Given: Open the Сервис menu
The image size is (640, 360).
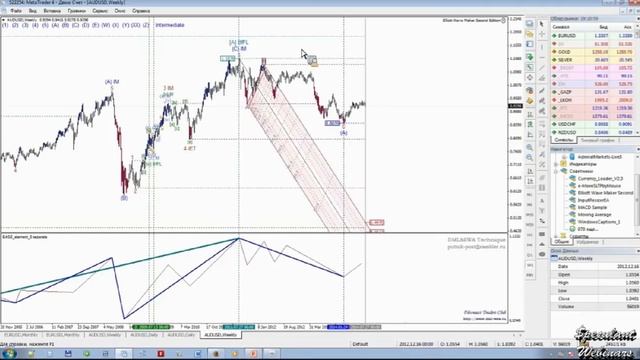Looking at the screenshot, I should (x=100, y=11).
